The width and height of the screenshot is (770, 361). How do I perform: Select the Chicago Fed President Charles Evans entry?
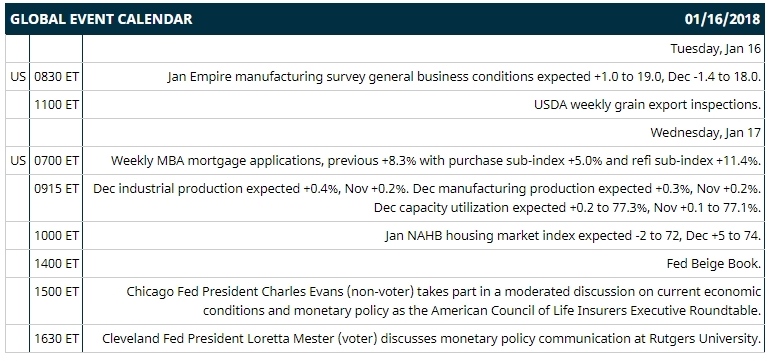click(443, 301)
